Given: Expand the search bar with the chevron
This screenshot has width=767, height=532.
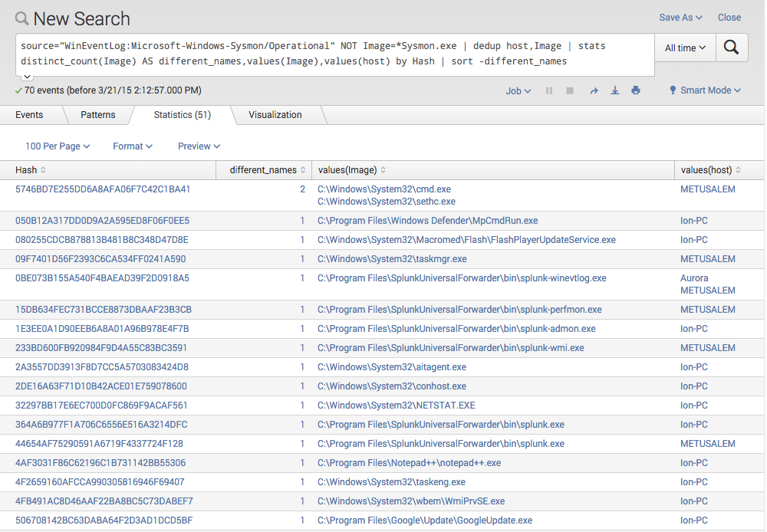Looking at the screenshot, I should click(26, 74).
